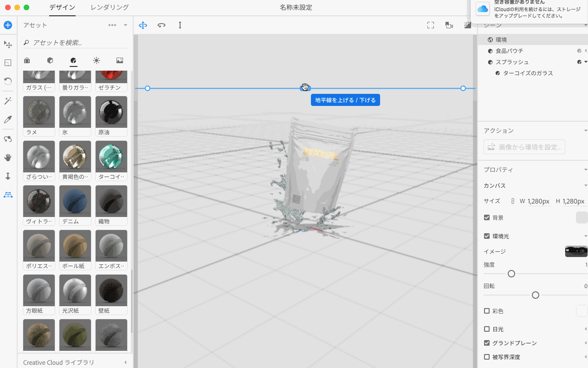Viewport: 588px width, 368px height.
Task: Toggle the 被写界深度 checkbox
Action: 487,357
